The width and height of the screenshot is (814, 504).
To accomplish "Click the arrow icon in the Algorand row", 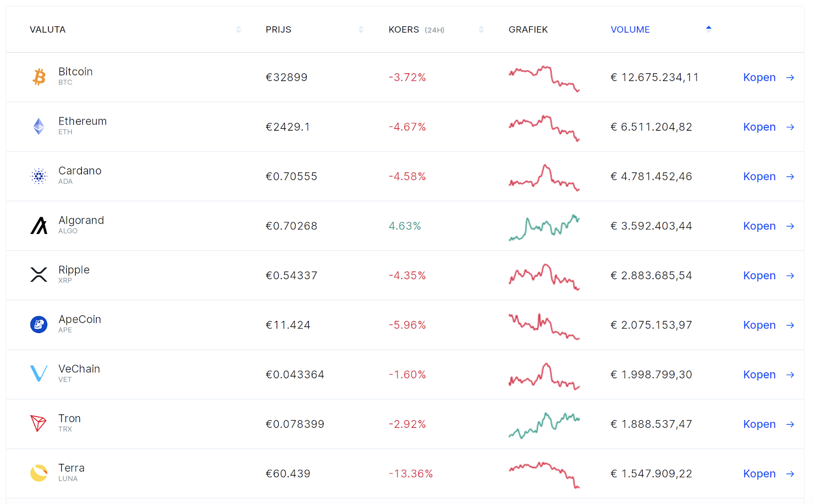I will (x=790, y=226).
